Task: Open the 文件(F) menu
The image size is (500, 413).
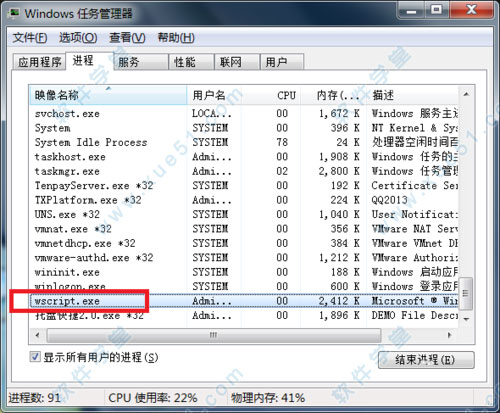Action: pos(30,38)
